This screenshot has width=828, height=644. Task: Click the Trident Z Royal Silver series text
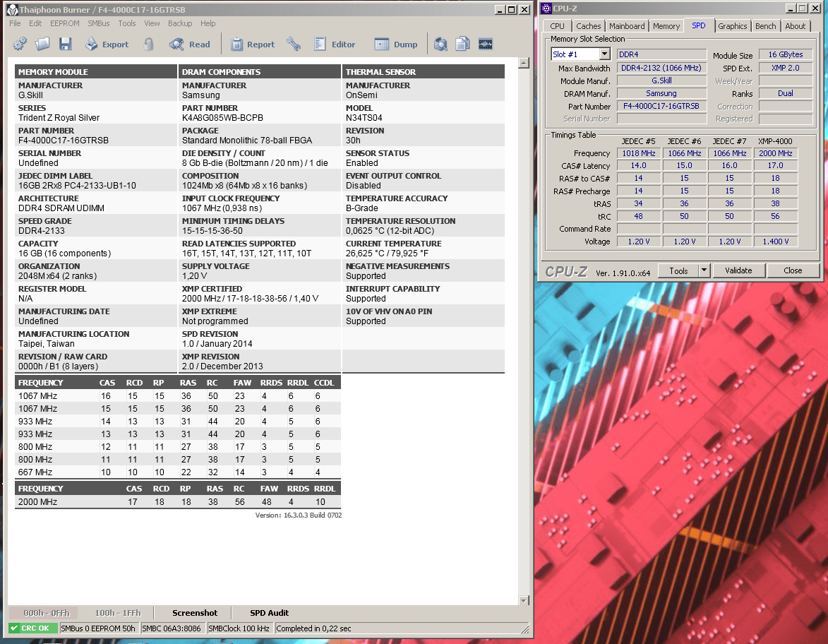coord(59,118)
